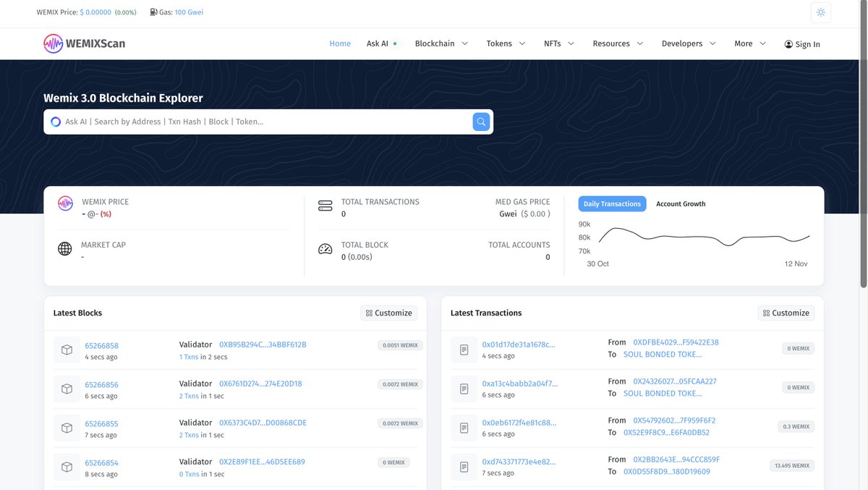Switch to the Home navigation tab

(x=340, y=43)
